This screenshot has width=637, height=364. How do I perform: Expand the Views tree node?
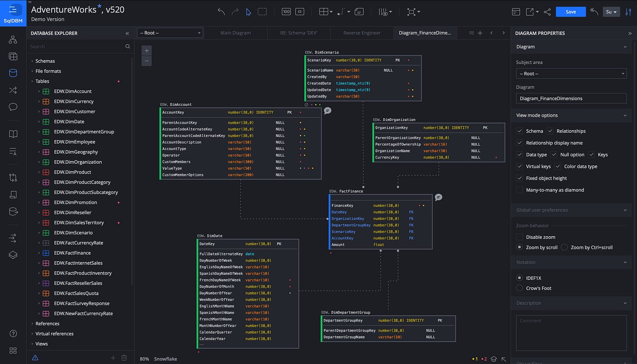(x=32, y=344)
